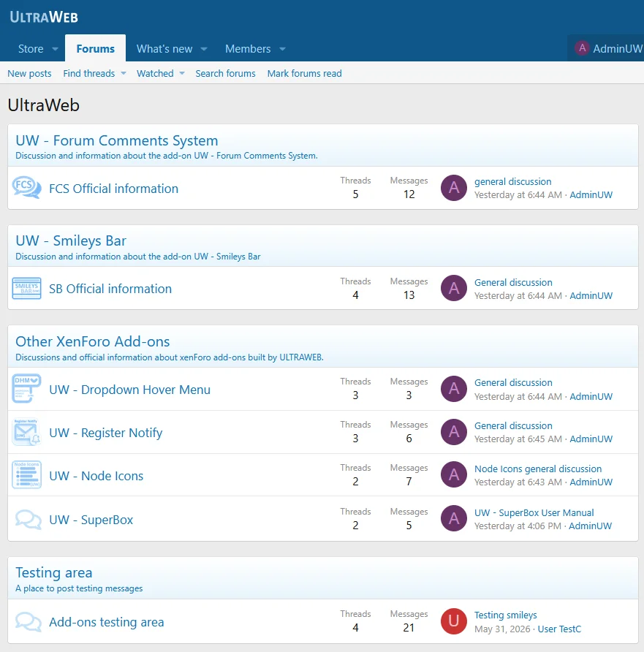The image size is (644, 652).
Task: Open the UW - Smileys Bar category heading
Action: [x=71, y=240]
